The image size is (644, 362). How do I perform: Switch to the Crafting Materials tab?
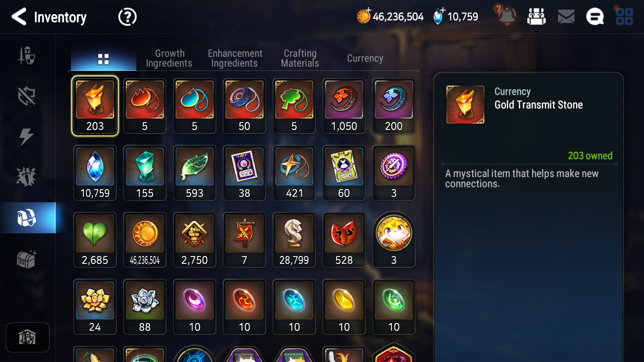(300, 58)
